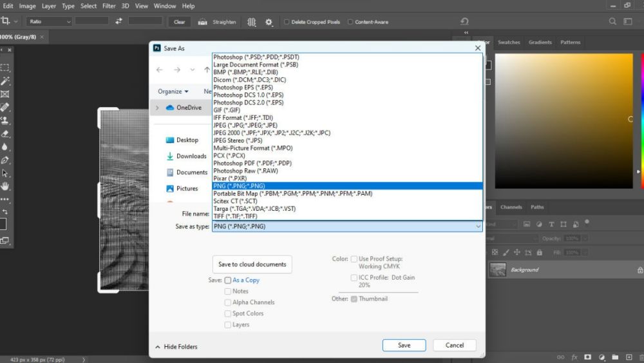The height and width of the screenshot is (363, 644).
Task: Toggle Delete Cropped Pixels checkbox
Action: (287, 22)
